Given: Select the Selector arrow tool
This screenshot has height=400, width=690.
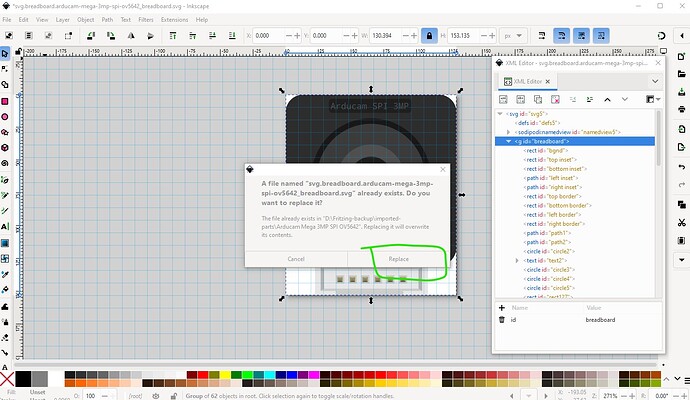Looking at the screenshot, I should coord(5,54).
